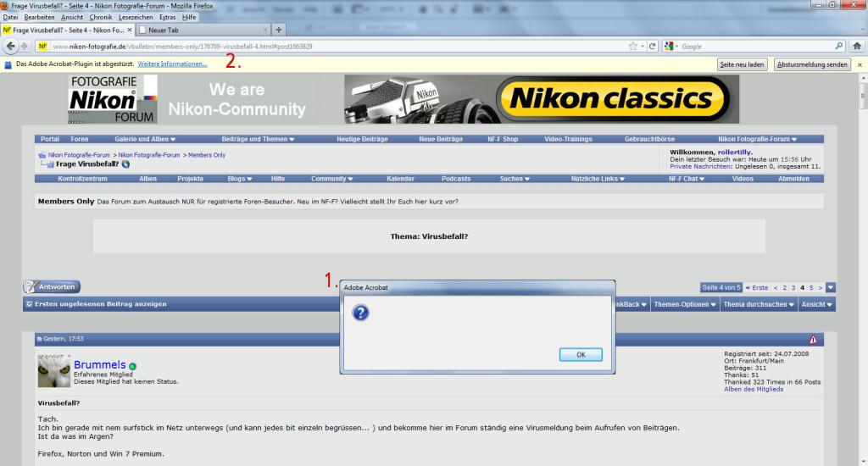Open the browser home page icon
The width and height of the screenshot is (868, 466).
[x=857, y=47]
